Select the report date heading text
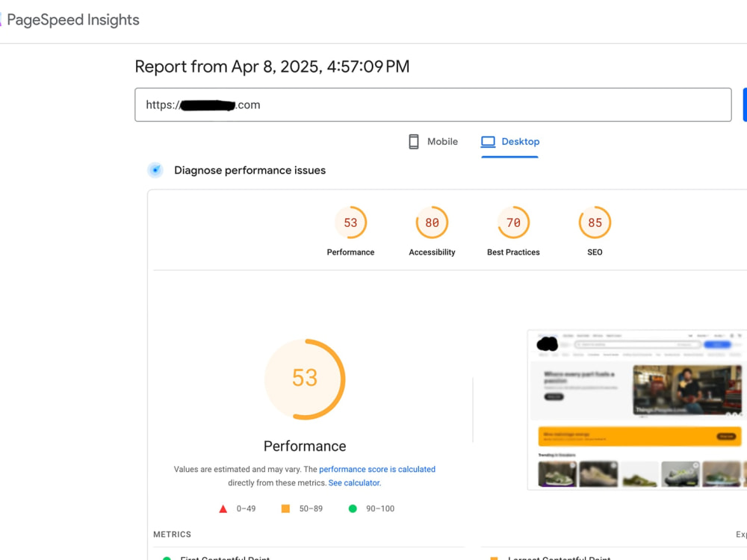747x560 pixels. click(272, 66)
